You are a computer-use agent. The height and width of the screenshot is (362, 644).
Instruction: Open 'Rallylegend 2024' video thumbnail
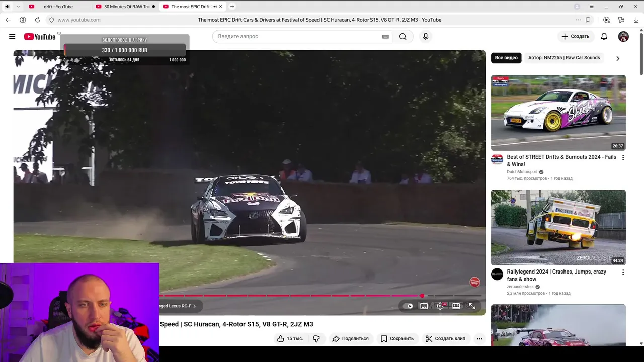558,227
